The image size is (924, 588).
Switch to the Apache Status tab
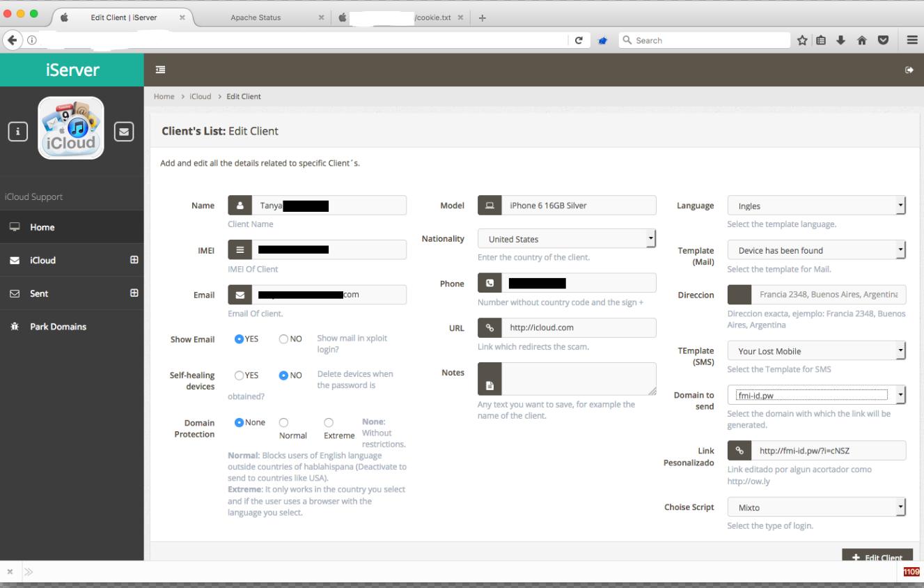click(256, 18)
